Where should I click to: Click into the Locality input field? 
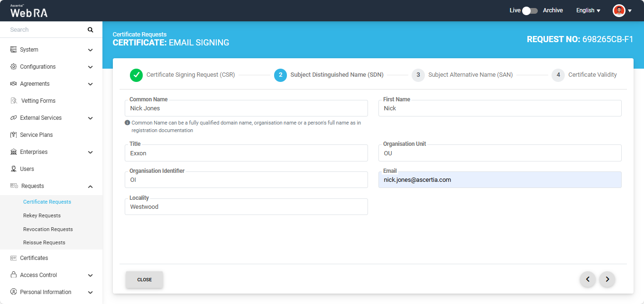(x=246, y=207)
